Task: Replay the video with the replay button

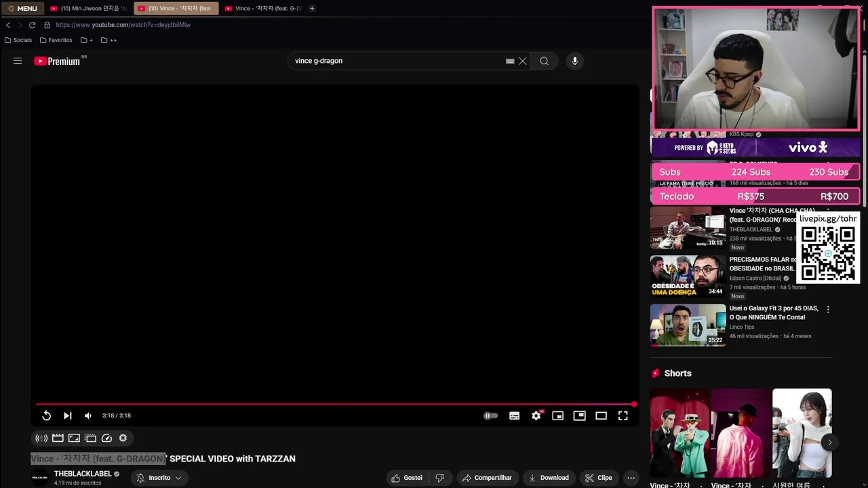Action: [x=46, y=415]
